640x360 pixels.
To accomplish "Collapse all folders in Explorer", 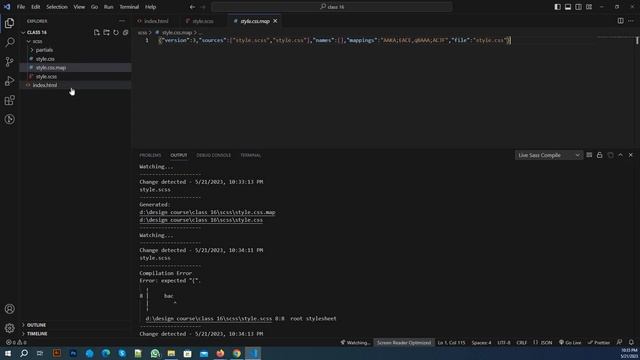I will (126, 32).
